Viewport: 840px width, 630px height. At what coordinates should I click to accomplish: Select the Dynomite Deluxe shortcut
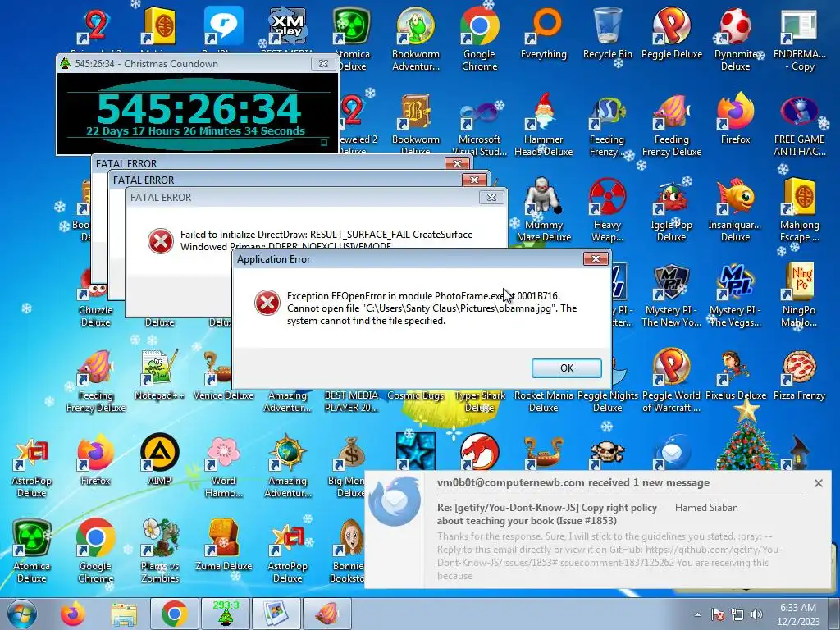point(735,39)
